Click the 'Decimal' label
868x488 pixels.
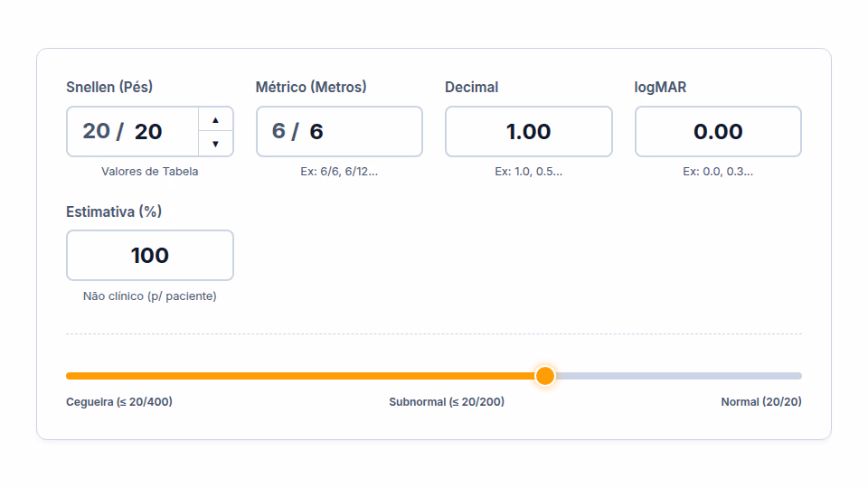click(472, 87)
